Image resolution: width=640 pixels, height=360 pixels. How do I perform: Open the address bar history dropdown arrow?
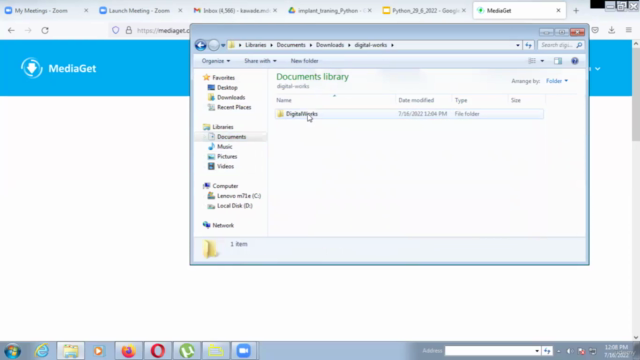coord(518,45)
